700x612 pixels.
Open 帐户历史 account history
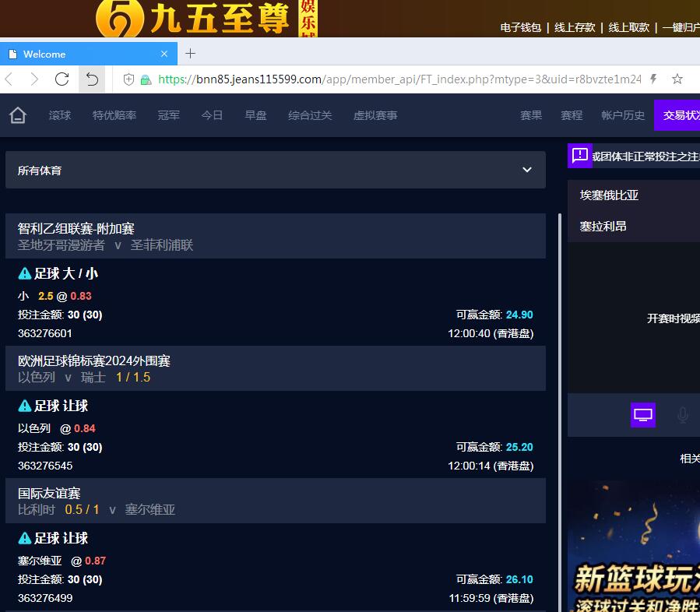point(623,115)
